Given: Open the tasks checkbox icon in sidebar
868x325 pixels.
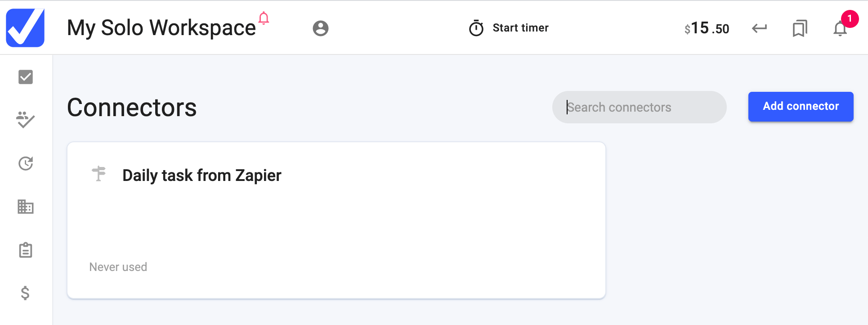Looking at the screenshot, I should [26, 77].
